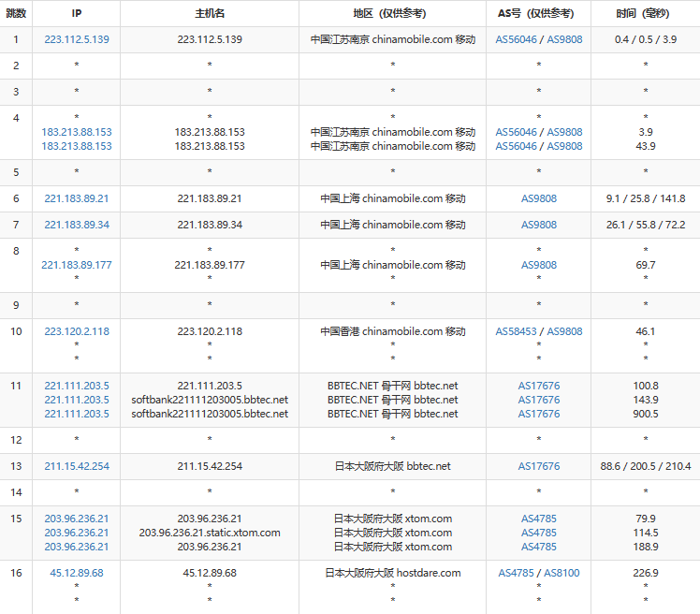Click AS9808 link in hop 7 row
The width and height of the screenshot is (700, 614).
(x=539, y=225)
